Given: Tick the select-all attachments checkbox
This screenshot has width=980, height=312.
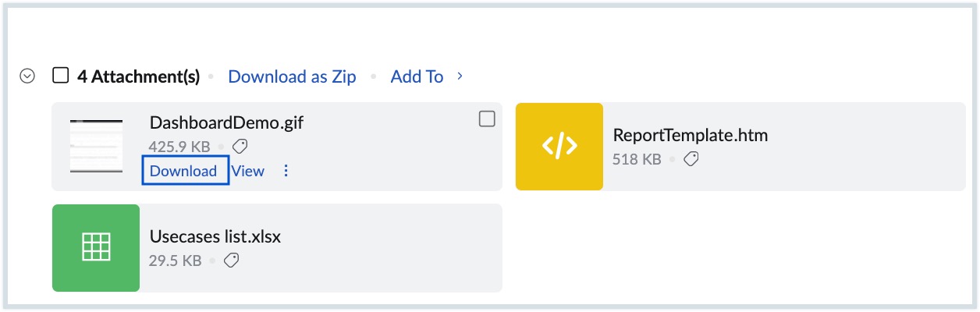Looking at the screenshot, I should (60, 76).
